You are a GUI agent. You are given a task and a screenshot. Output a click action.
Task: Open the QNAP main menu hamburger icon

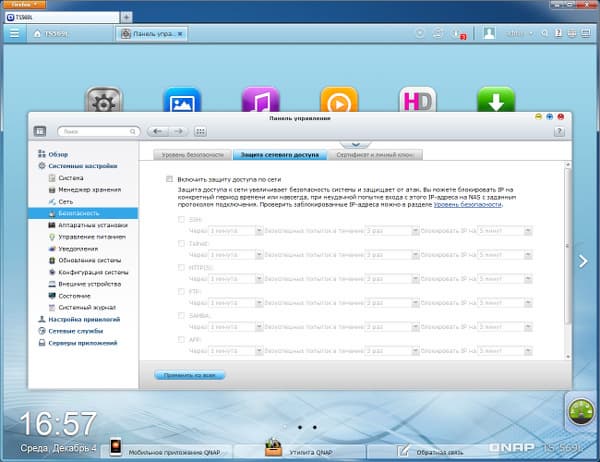click(x=15, y=34)
